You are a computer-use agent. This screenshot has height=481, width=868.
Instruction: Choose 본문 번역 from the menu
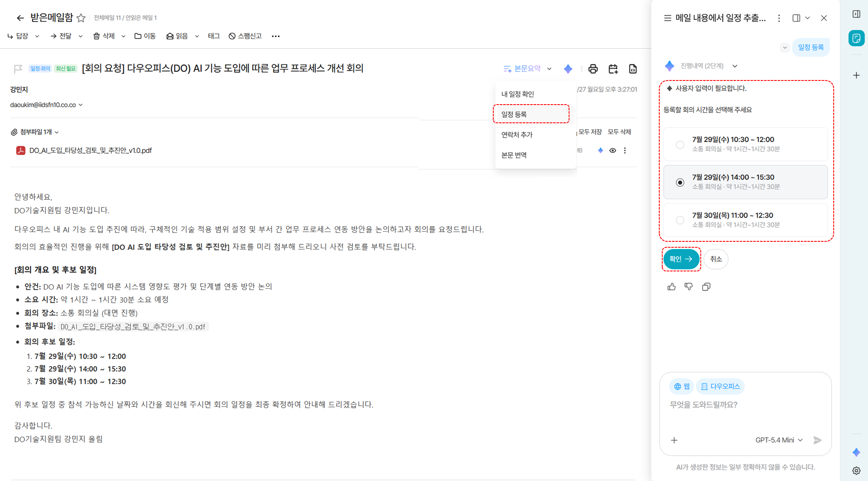click(x=536, y=155)
